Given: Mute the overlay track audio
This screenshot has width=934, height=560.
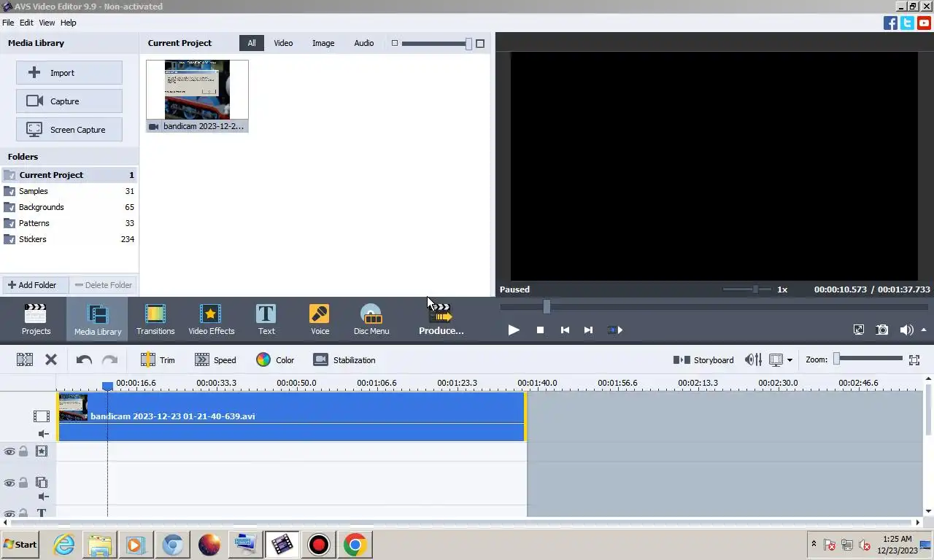Looking at the screenshot, I should tap(43, 497).
